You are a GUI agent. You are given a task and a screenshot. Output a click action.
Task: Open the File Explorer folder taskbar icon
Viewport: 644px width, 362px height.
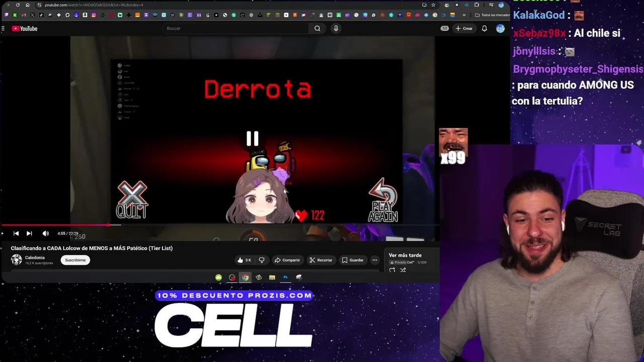point(272,278)
